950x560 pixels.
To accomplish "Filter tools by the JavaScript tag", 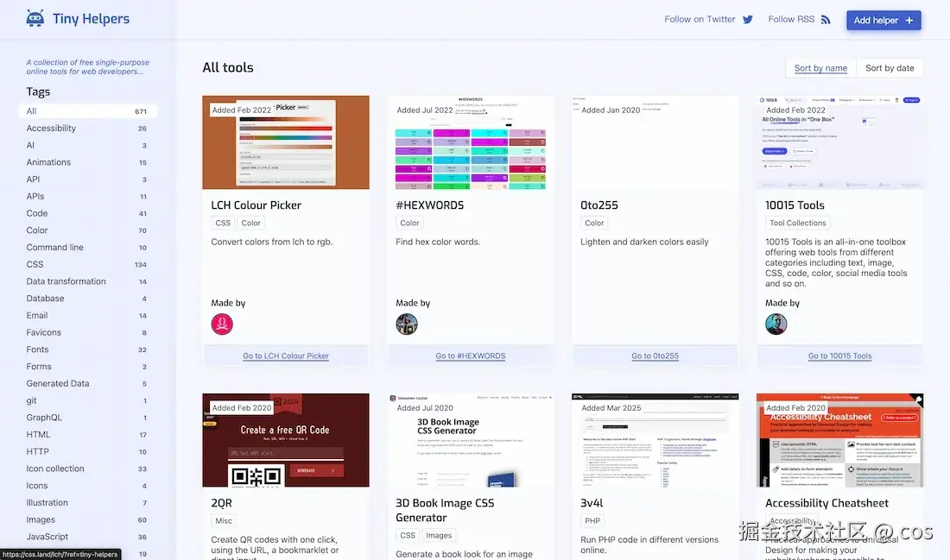I will (x=47, y=536).
